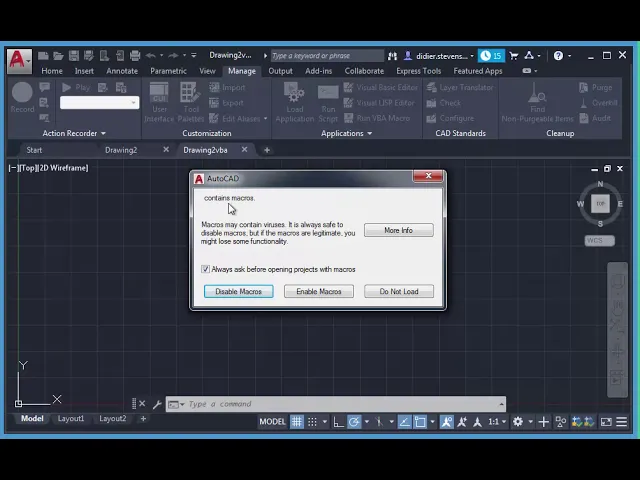This screenshot has width=640, height=480.
Task: Open More Info about macros
Action: point(399,230)
